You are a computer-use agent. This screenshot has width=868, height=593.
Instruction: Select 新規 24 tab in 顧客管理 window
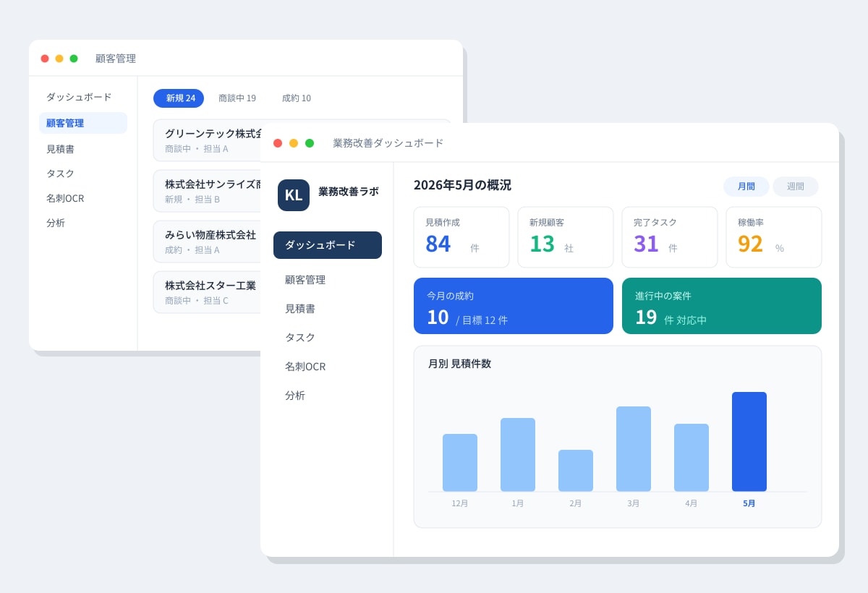point(179,98)
